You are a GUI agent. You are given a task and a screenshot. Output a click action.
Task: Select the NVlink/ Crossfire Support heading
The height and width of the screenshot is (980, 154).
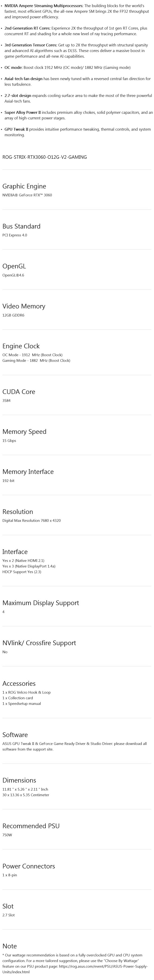tap(39, 643)
